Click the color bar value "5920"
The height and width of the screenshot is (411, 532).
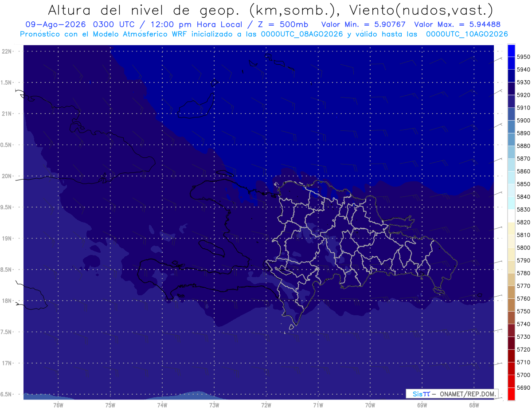523,95
